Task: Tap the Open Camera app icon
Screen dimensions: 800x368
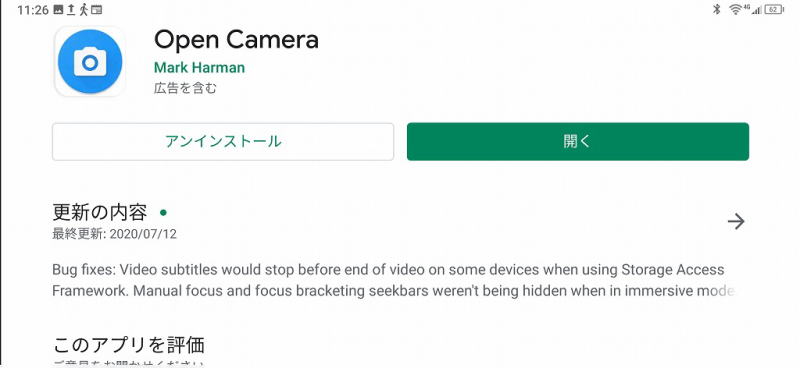Action: pos(90,61)
